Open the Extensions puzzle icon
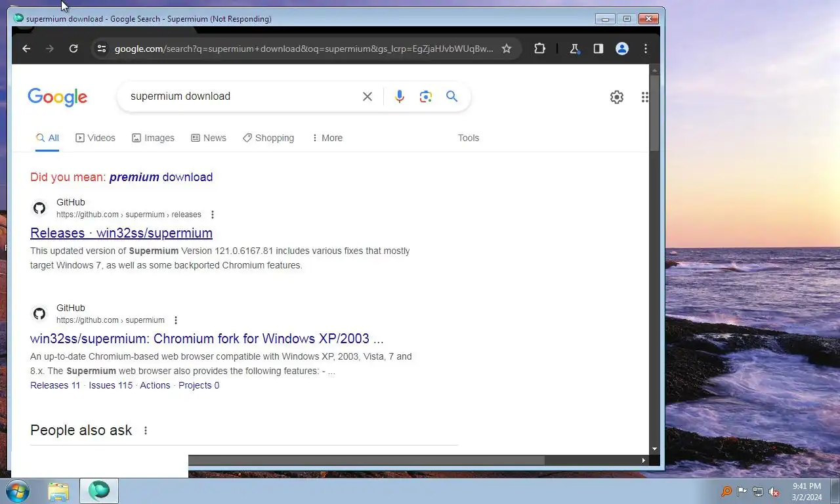 (x=539, y=49)
